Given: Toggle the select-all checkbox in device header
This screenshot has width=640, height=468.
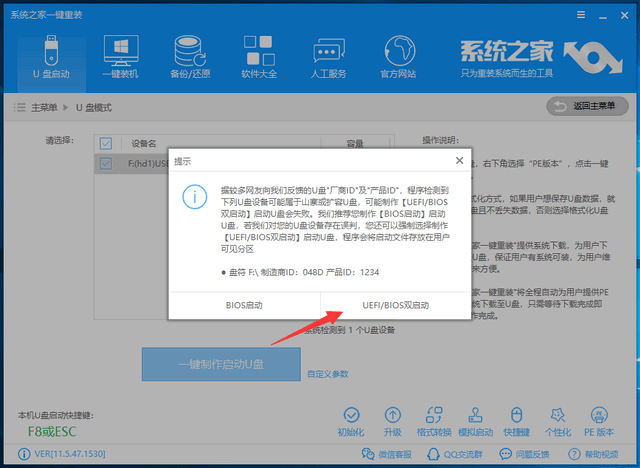Looking at the screenshot, I should pos(106,143).
